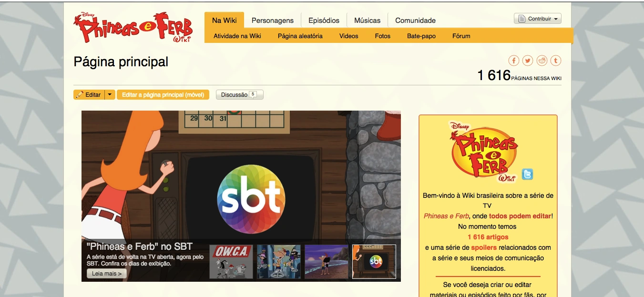Share page on Reddit icon
The width and height of the screenshot is (644, 297).
(542, 61)
